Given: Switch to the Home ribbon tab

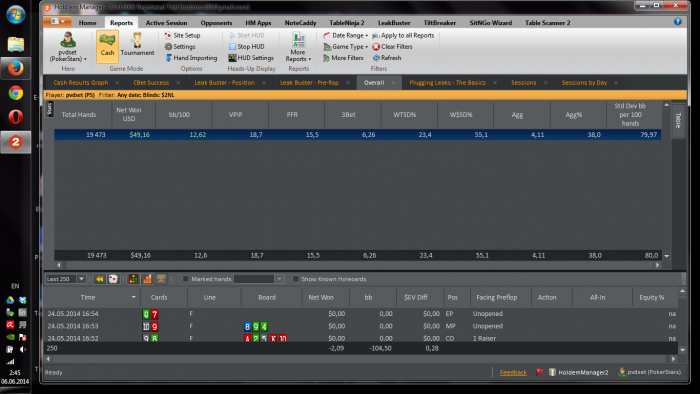Looking at the screenshot, I should (x=88, y=23).
